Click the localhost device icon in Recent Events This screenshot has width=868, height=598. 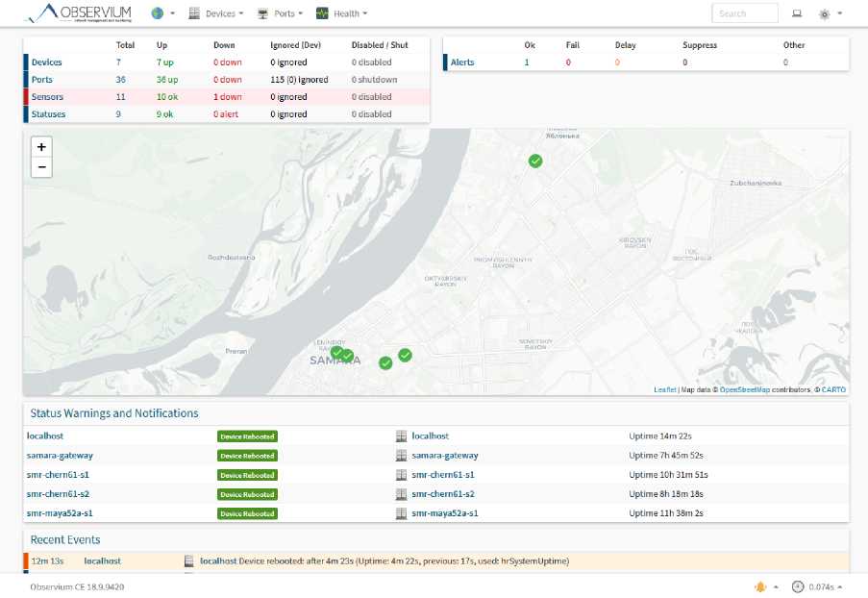pyautogui.click(x=190, y=561)
